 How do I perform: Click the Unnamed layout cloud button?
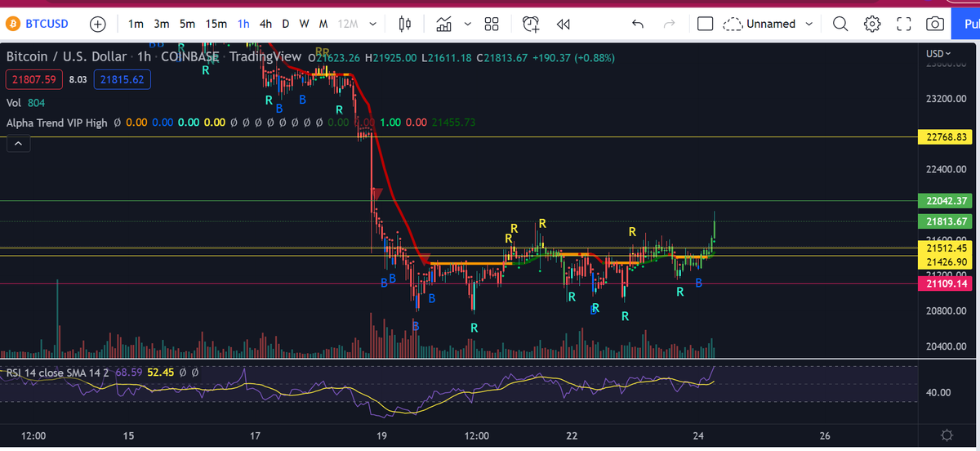759,24
